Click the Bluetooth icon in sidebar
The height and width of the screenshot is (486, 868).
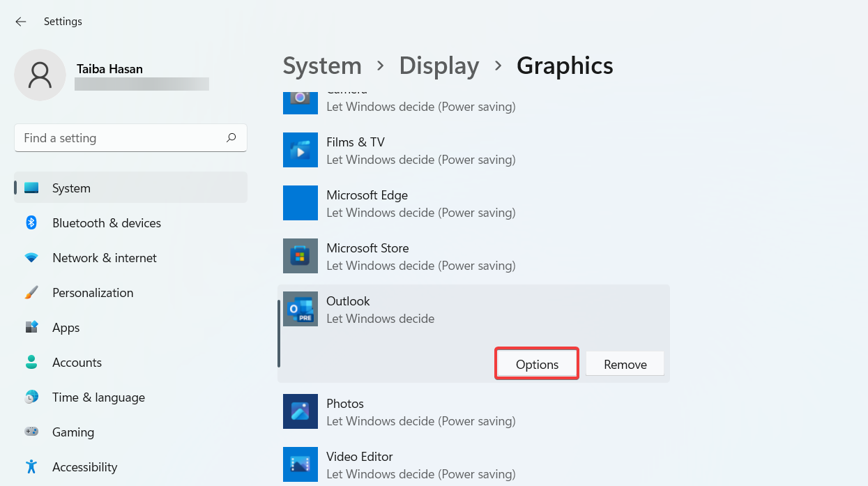(31, 223)
